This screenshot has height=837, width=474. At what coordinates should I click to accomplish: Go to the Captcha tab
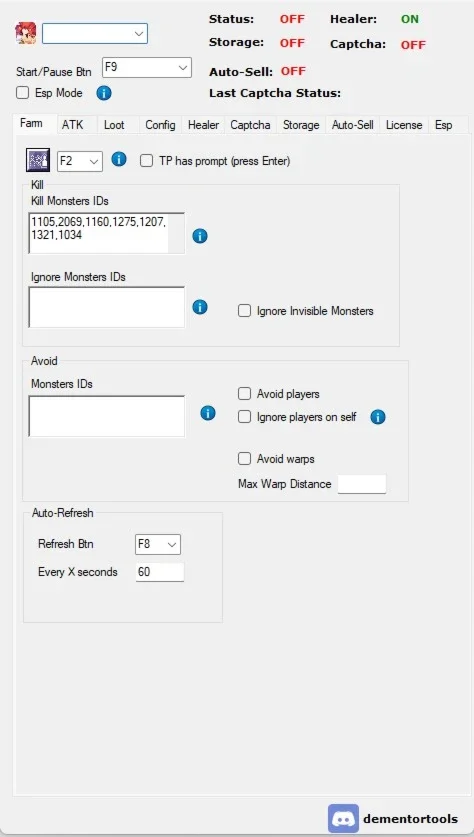click(x=250, y=125)
